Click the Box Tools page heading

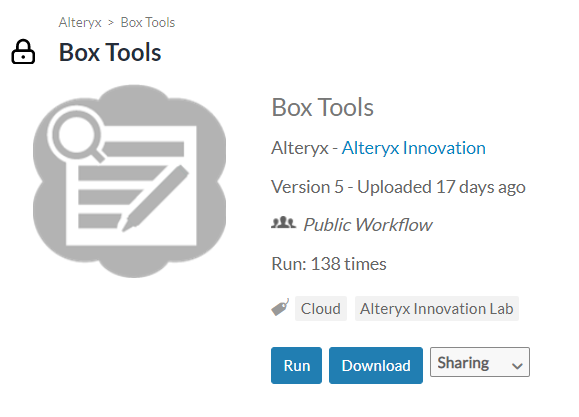pos(110,52)
